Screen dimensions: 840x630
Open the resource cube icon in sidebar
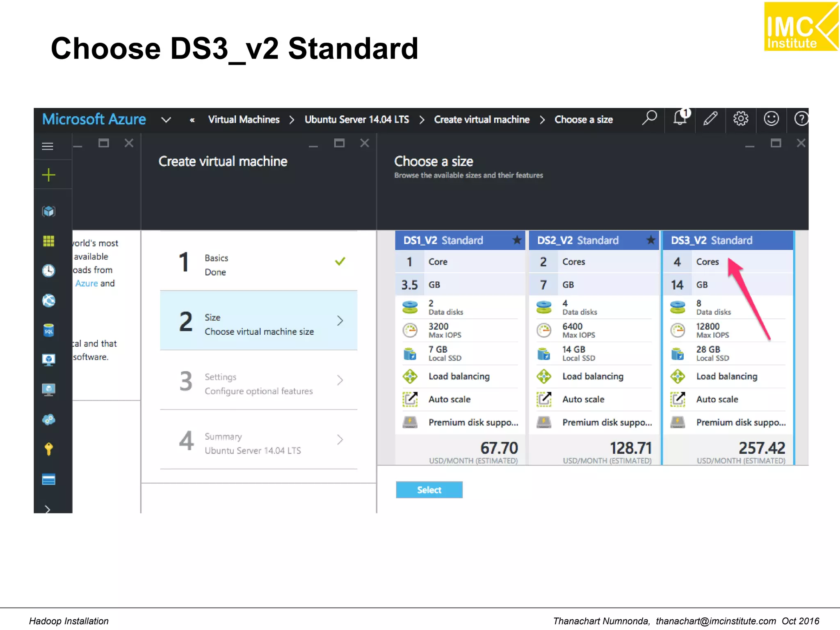(48, 211)
